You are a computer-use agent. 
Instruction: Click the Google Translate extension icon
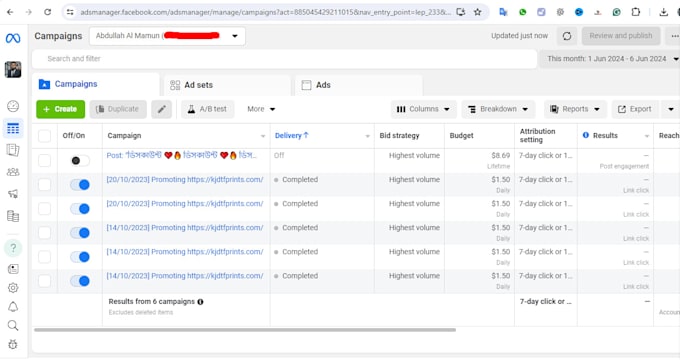click(503, 12)
